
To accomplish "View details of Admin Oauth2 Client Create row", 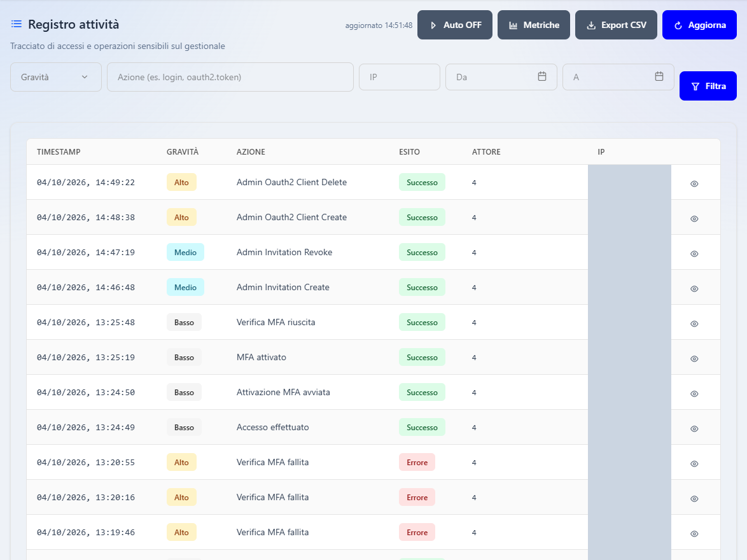I will 694,219.
